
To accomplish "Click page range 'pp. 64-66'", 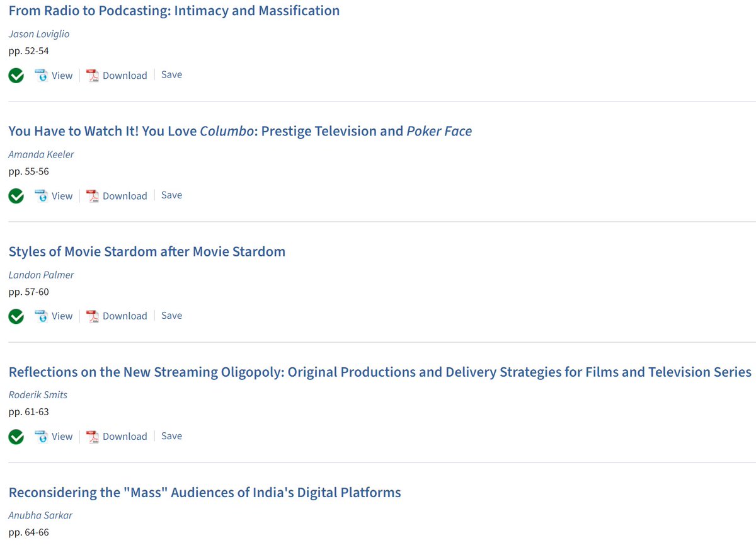I will point(28,532).
